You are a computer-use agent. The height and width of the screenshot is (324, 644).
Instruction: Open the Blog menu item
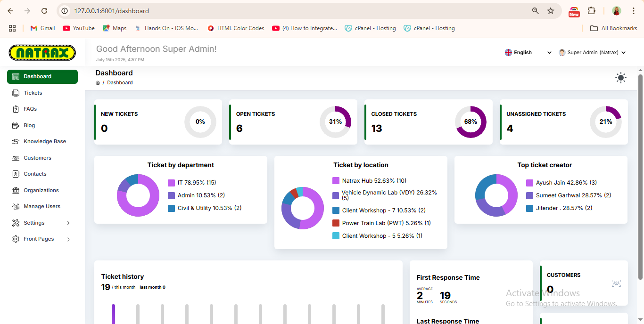(29, 125)
